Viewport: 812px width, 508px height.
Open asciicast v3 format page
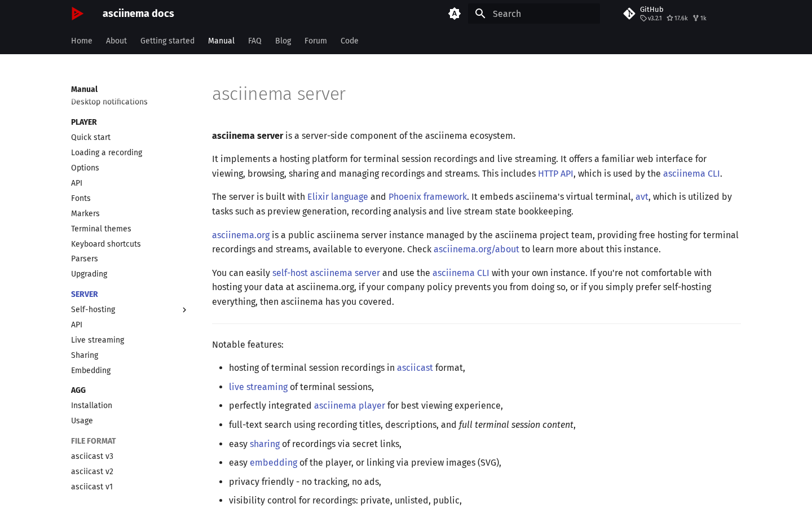(x=92, y=456)
